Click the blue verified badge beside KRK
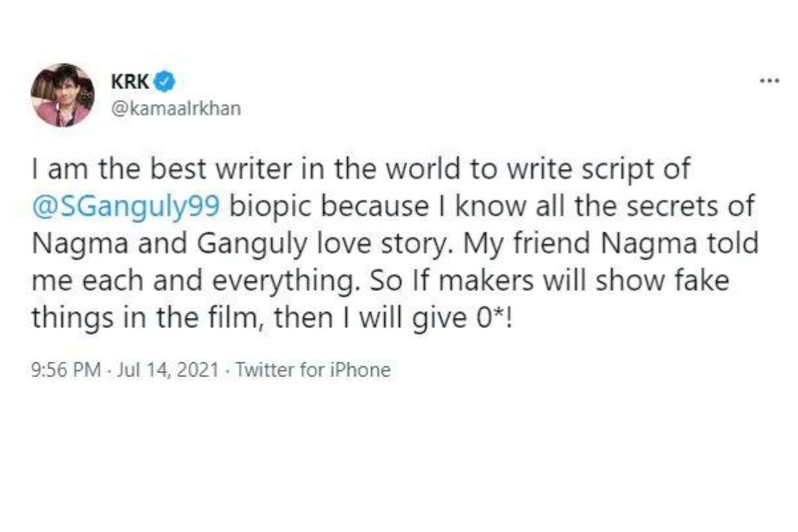798x532 pixels. [x=166, y=82]
